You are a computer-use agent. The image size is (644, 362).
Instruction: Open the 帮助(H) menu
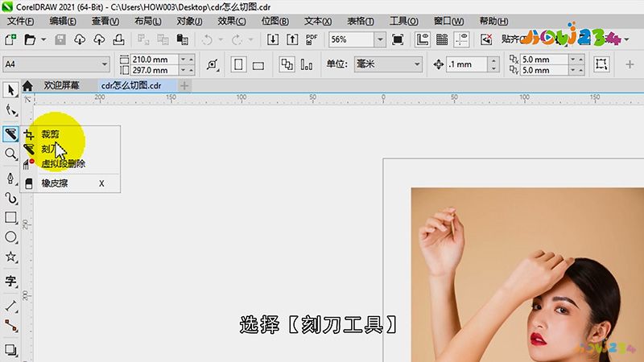(493, 21)
